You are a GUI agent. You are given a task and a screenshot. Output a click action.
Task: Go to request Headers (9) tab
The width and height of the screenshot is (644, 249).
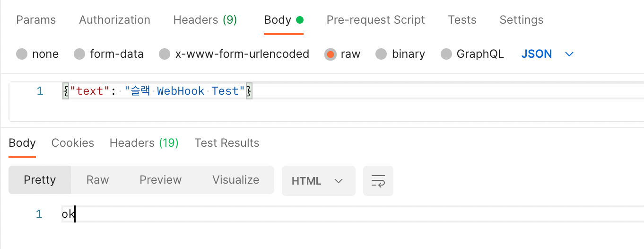[x=205, y=20]
